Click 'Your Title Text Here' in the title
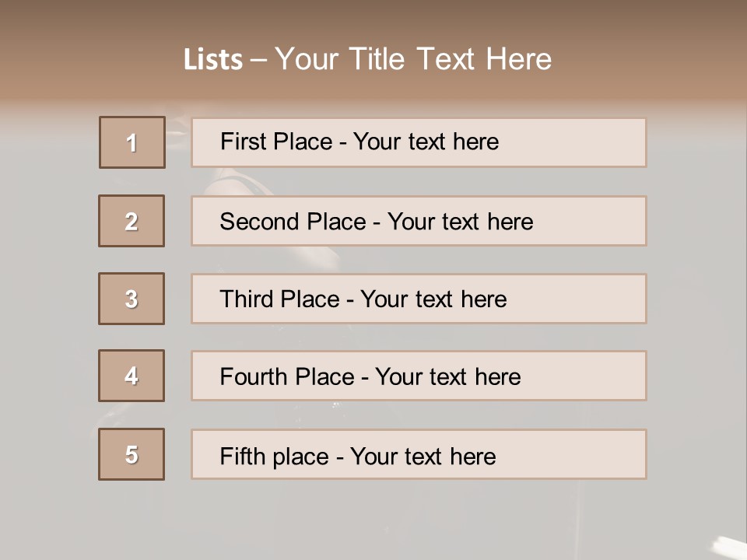747x560 pixels. click(413, 59)
